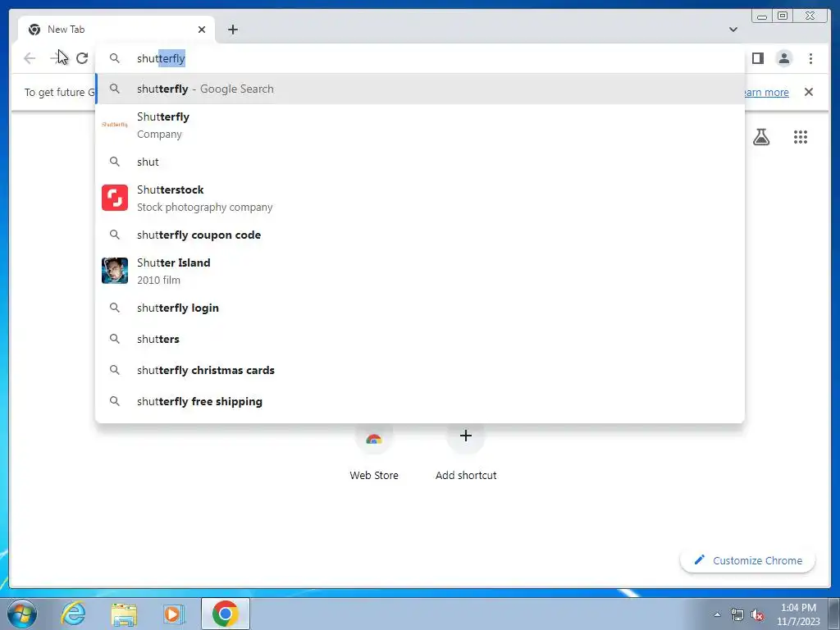
Task: Click the address bar text shutterfly
Action: click(x=161, y=58)
